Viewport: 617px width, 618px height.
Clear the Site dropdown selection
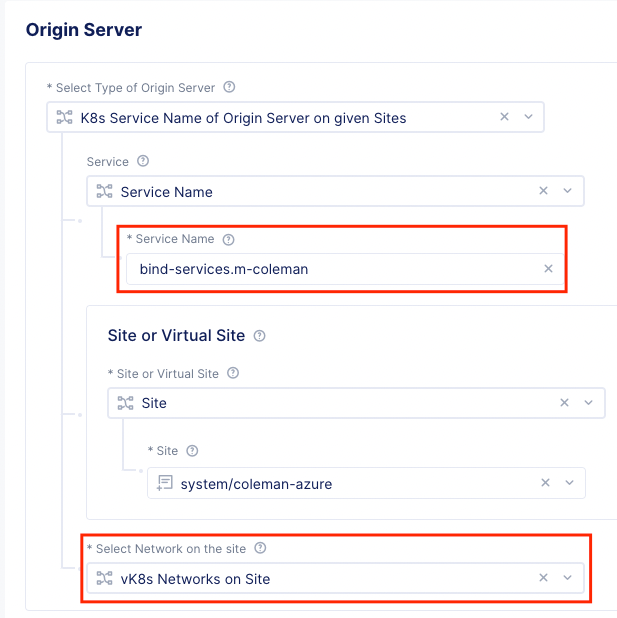pos(564,403)
